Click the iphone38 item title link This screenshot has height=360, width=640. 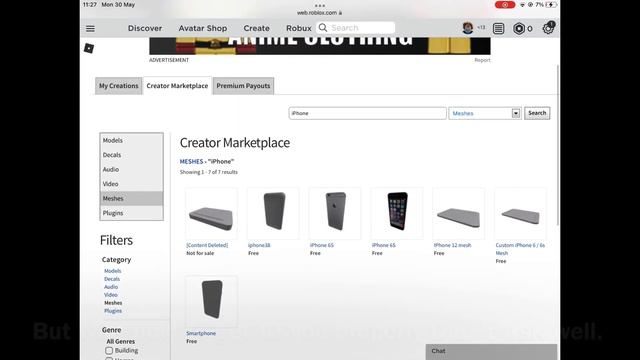point(259,245)
